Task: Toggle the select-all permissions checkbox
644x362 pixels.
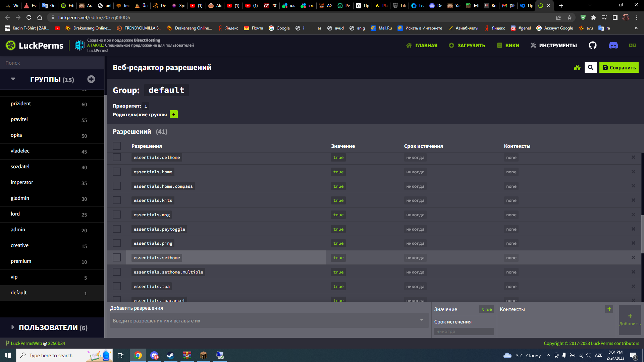Action: pos(117,146)
